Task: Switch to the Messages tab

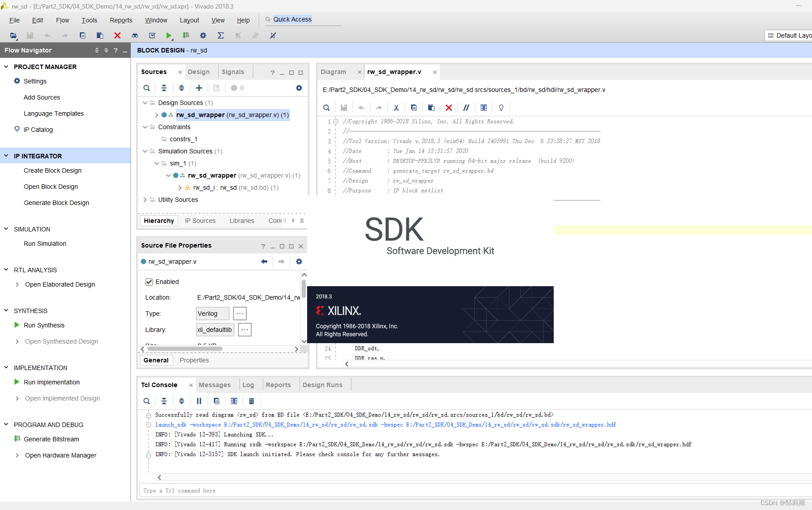Action: [x=215, y=385]
